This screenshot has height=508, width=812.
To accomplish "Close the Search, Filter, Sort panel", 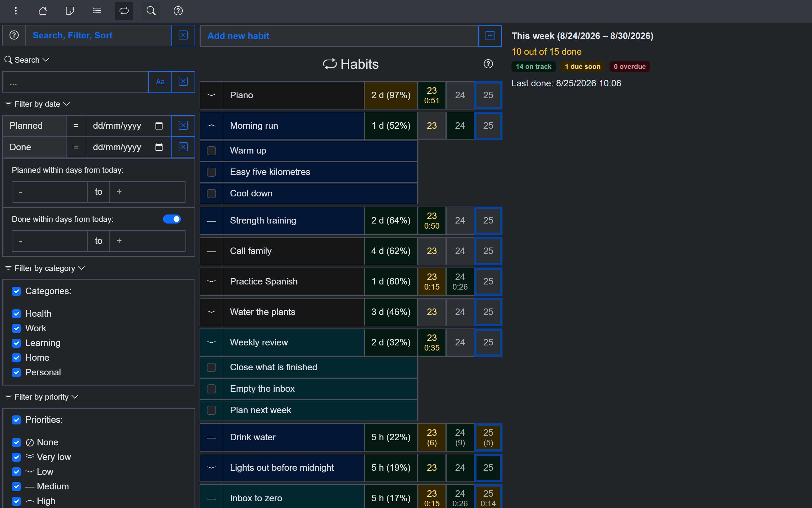I will (x=183, y=35).
